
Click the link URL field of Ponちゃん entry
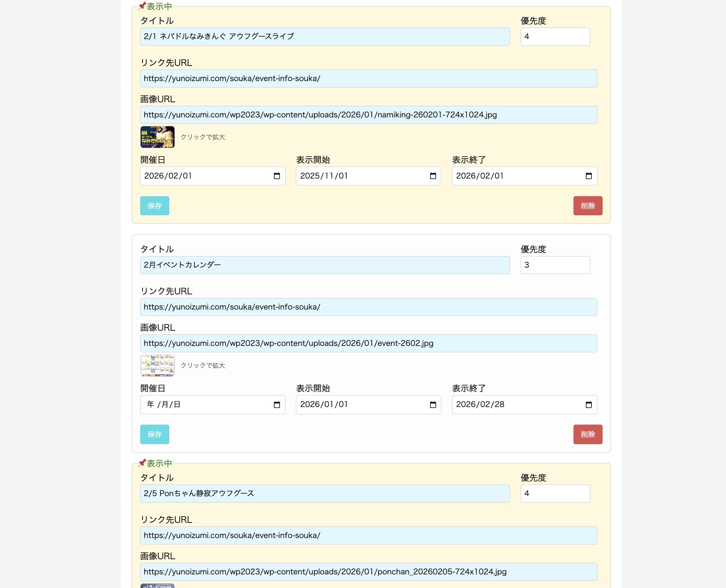tap(368, 535)
